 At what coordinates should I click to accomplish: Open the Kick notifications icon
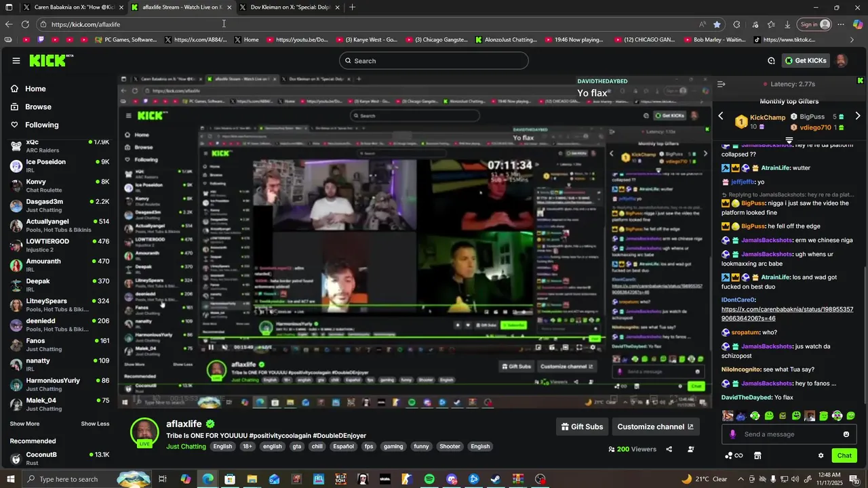(771, 61)
